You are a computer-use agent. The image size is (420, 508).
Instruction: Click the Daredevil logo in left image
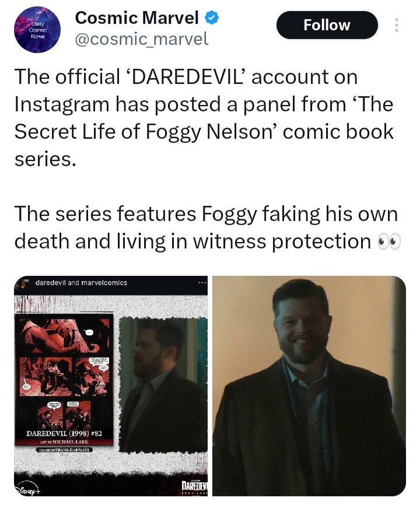[194, 486]
